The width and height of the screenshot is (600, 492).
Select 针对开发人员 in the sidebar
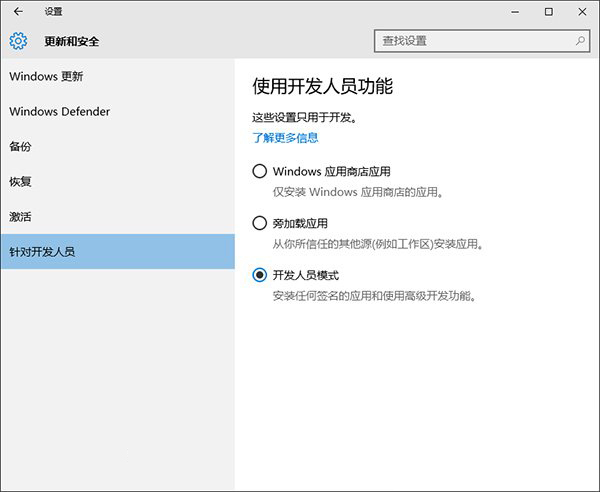[x=42, y=251]
